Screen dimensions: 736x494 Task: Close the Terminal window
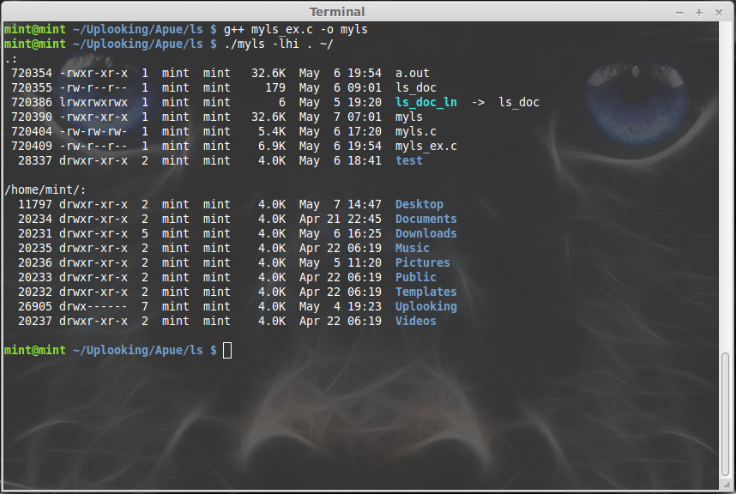(719, 13)
